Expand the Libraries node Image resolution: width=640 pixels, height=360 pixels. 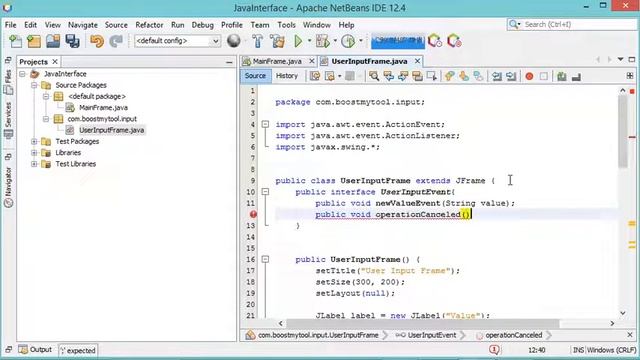(x=34, y=153)
